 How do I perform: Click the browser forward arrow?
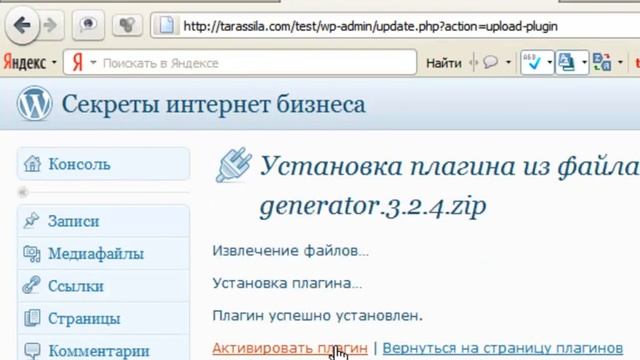pyautogui.click(x=51, y=26)
